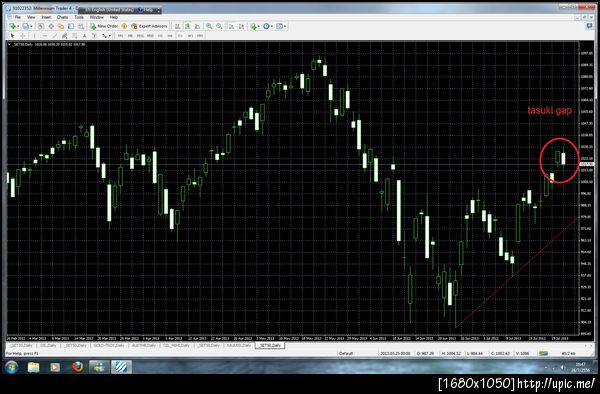Expand the Periods dropdown arrow
The image size is (600, 394).
[272, 26]
